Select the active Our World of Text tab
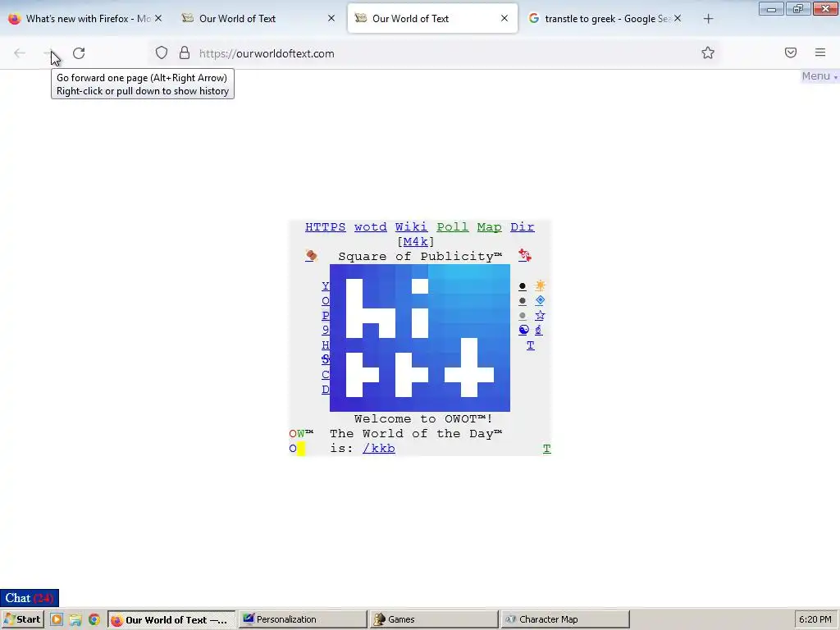The width and height of the screenshot is (840, 630). [x=432, y=18]
